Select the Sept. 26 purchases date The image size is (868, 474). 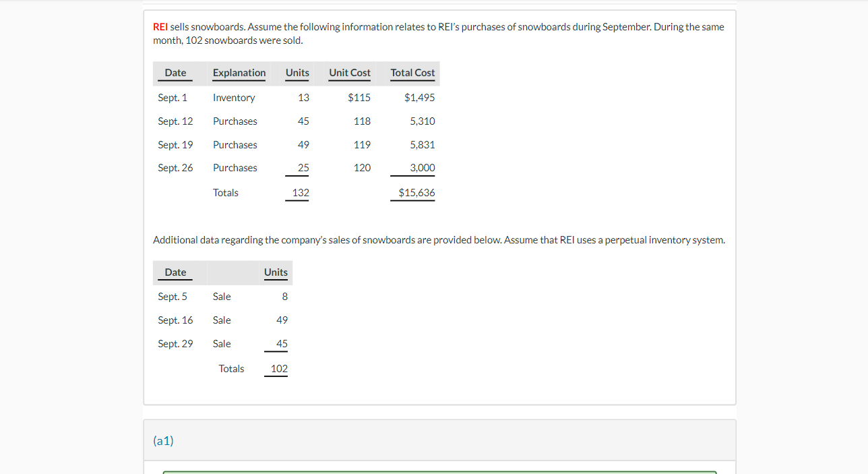[x=175, y=168]
